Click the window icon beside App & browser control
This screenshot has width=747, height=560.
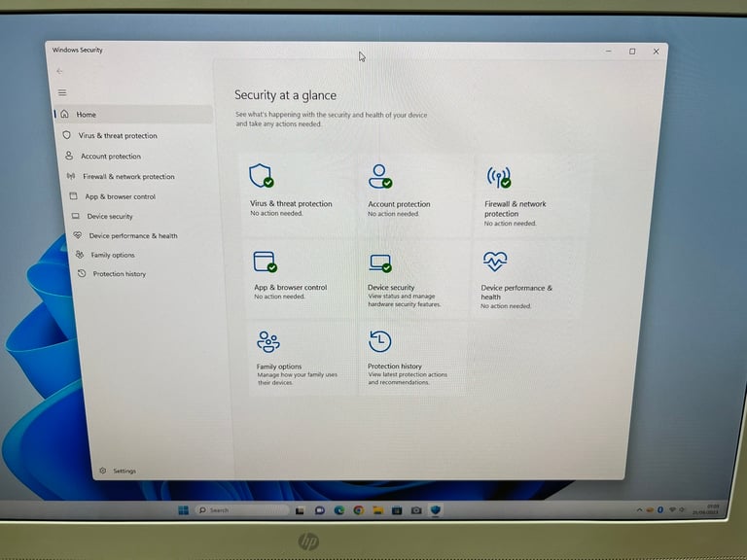coord(73,196)
